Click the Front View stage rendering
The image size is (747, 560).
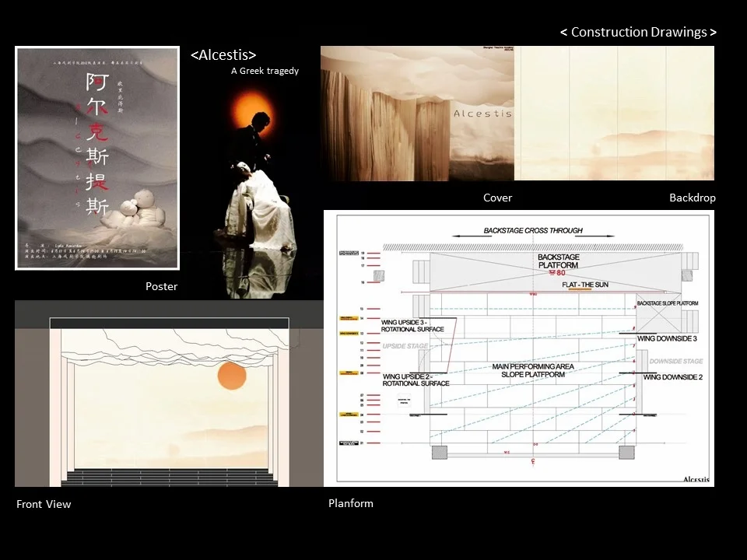[x=169, y=394]
